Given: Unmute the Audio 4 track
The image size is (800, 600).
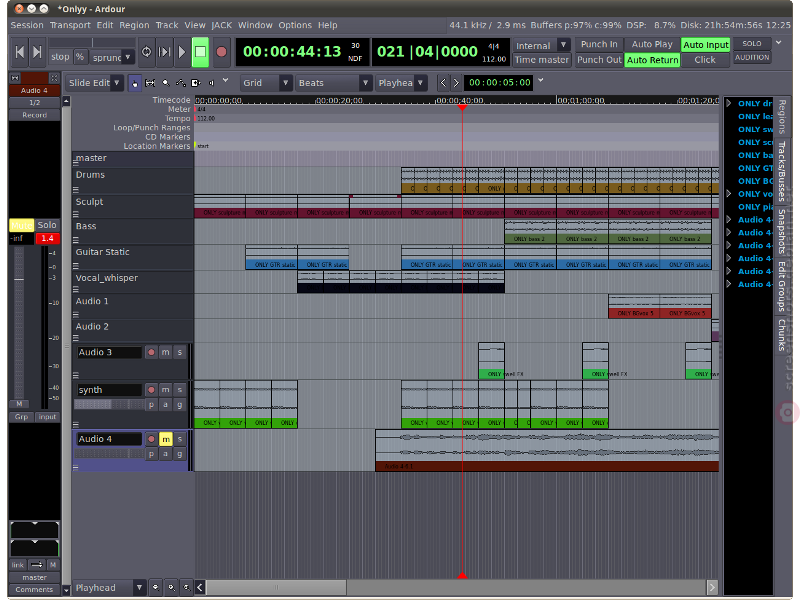Looking at the screenshot, I should pyautogui.click(x=166, y=439).
